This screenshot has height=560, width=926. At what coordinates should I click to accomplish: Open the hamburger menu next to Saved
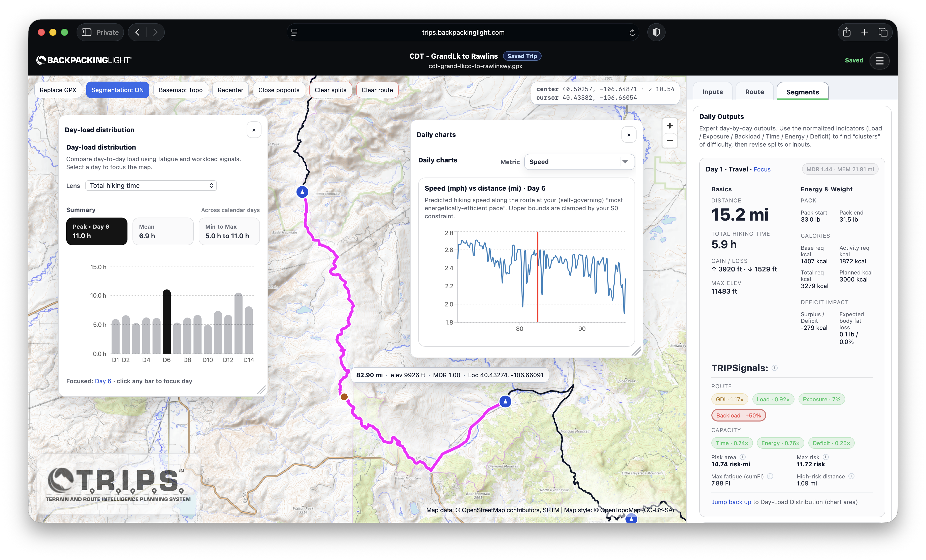click(880, 60)
